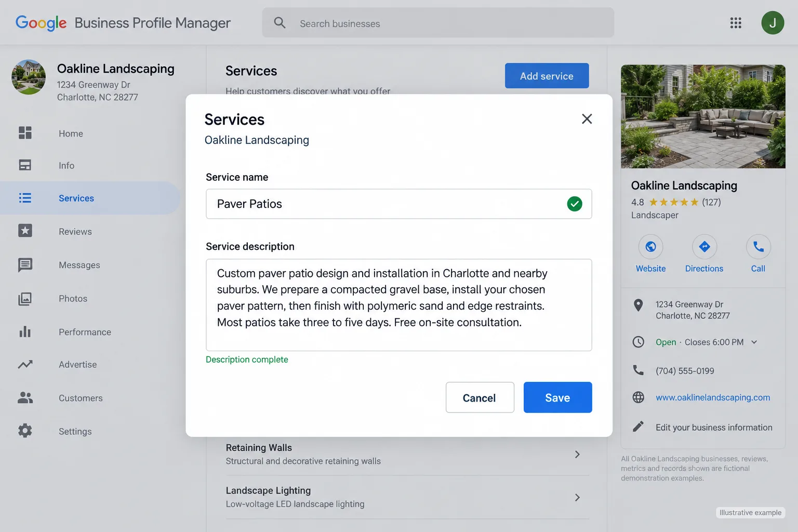Click the search magnifier icon
798x532 pixels.
pos(280,23)
